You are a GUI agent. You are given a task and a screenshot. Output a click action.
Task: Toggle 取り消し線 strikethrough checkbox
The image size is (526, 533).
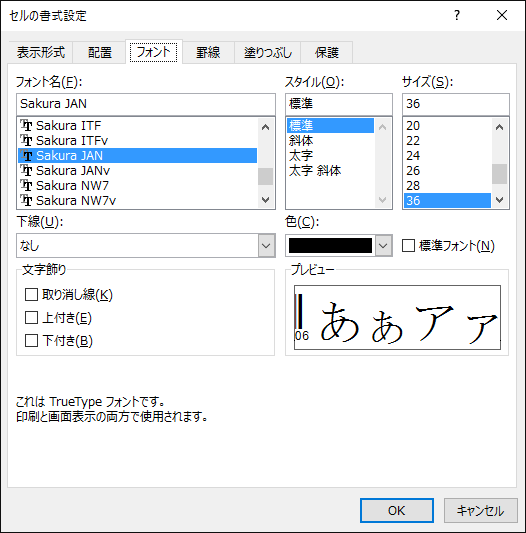31,294
